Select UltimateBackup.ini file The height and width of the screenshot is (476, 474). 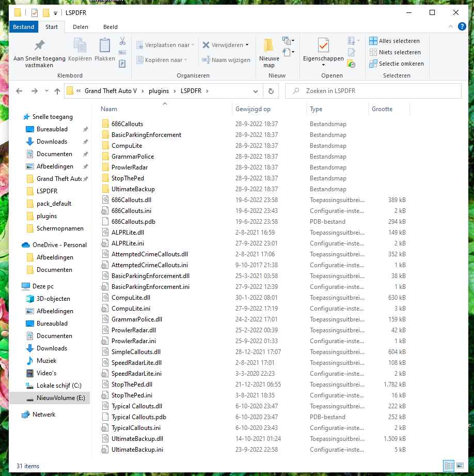[137, 449]
